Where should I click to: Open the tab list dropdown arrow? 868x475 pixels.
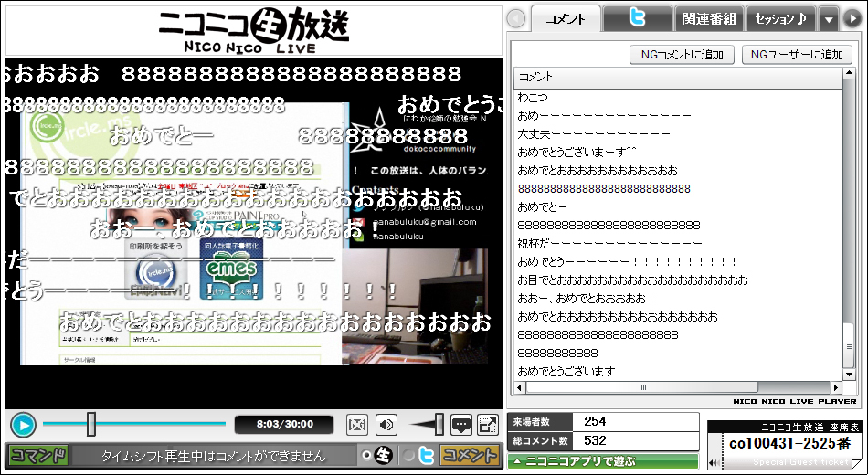[x=829, y=19]
